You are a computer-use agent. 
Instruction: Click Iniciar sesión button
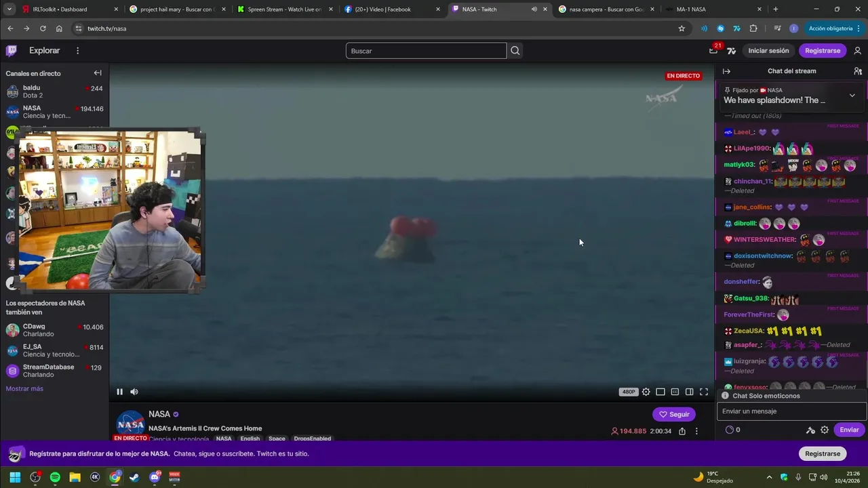[x=768, y=51]
